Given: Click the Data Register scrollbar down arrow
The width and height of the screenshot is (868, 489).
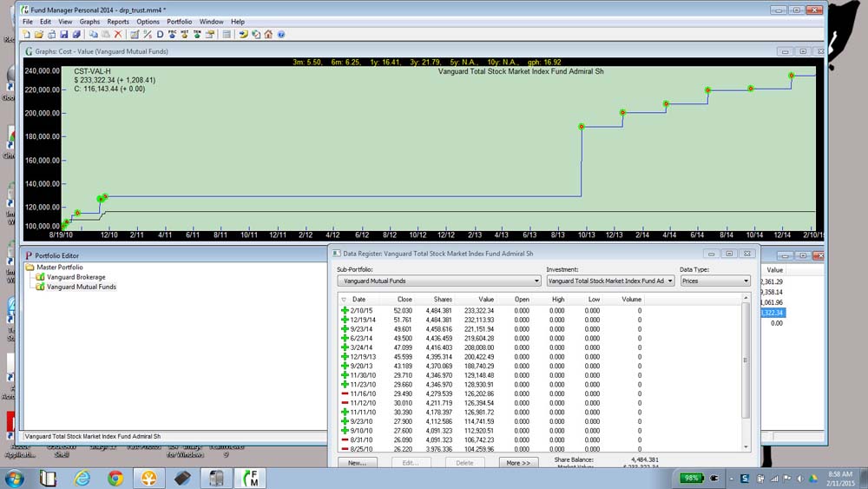Looking at the screenshot, I should 746,447.
